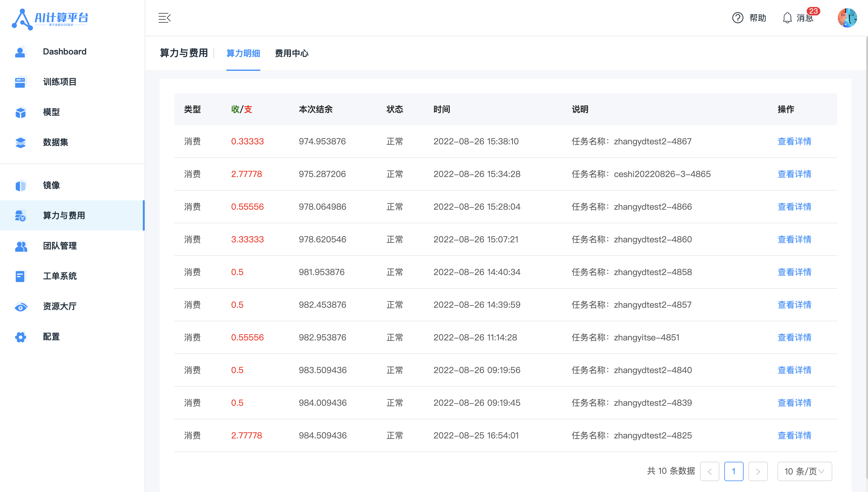Collapse the sidebar with the menu-fold icon
The image size is (868, 492).
(x=165, y=18)
